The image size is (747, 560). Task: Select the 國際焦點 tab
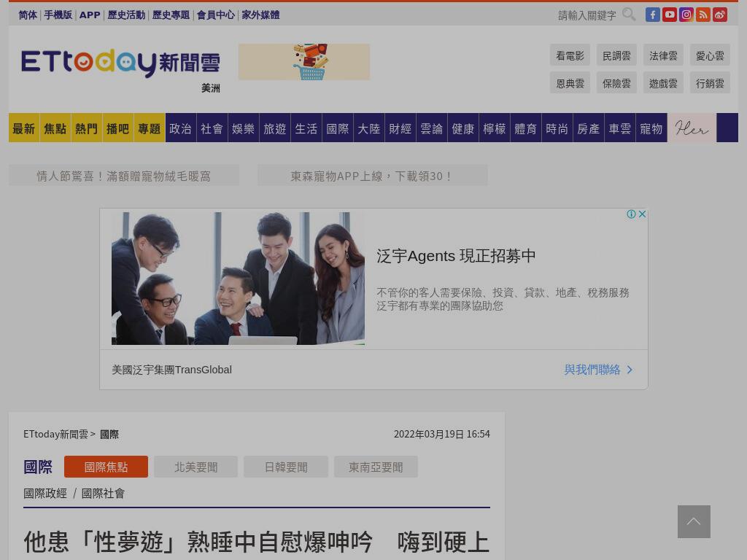107,467
